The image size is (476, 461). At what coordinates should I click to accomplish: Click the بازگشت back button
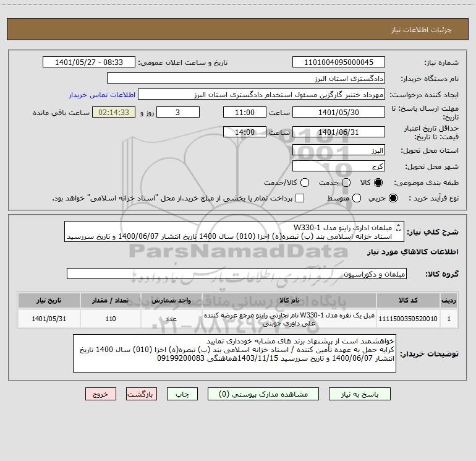tap(142, 394)
